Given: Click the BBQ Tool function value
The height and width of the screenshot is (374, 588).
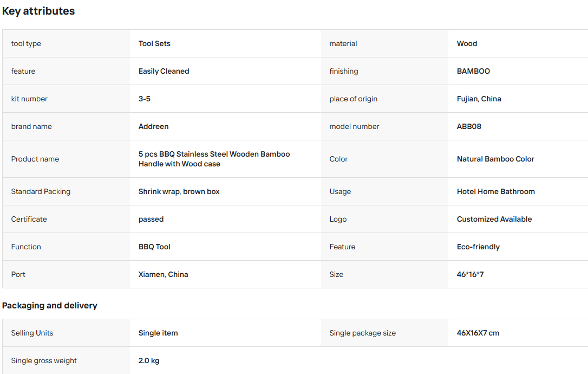Looking at the screenshot, I should (x=154, y=247).
